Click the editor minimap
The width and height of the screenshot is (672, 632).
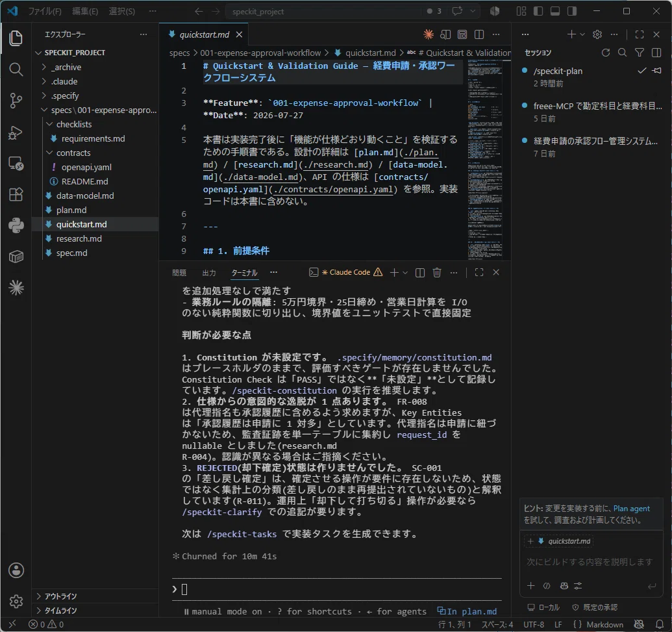click(485, 160)
